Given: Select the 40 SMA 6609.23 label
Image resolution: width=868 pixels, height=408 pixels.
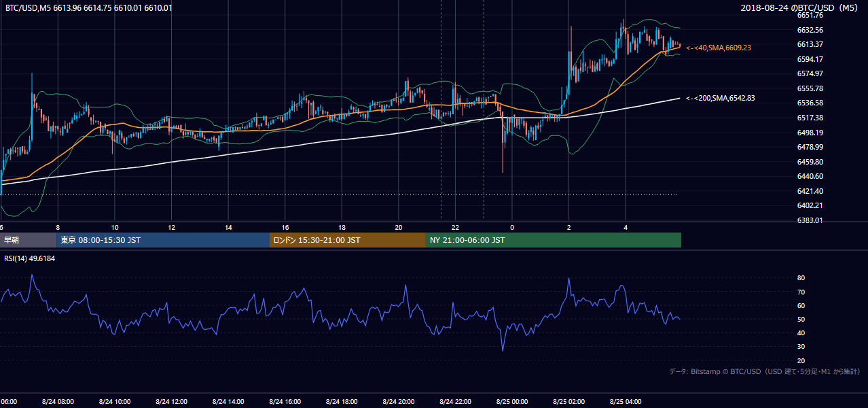Looking at the screenshot, I should (719, 48).
